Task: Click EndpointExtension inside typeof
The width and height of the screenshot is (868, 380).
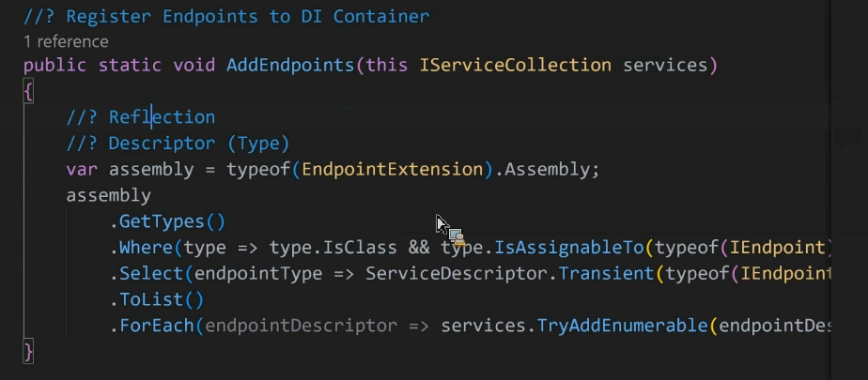Action: [x=392, y=169]
